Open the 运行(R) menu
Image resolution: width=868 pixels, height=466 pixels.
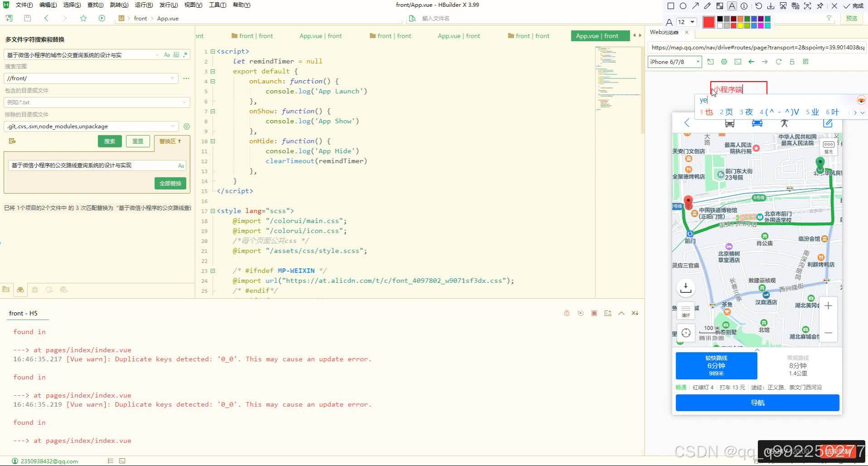[x=144, y=5]
